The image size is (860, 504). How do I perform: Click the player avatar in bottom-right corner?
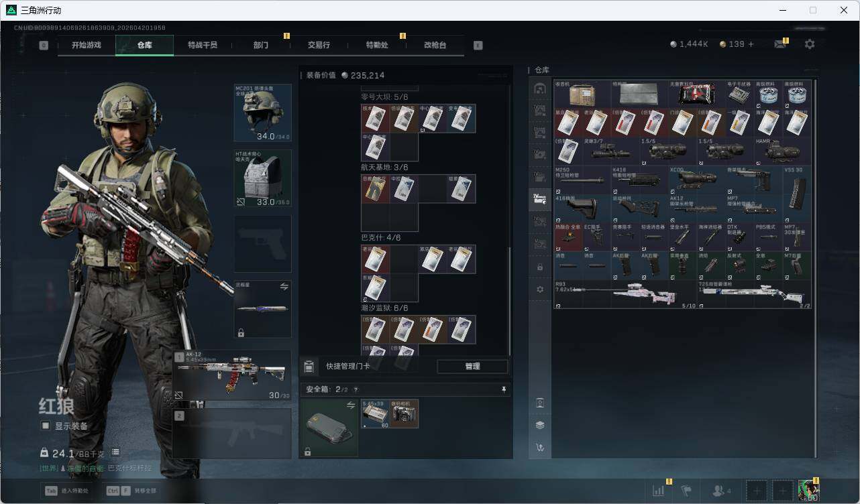tap(808, 491)
